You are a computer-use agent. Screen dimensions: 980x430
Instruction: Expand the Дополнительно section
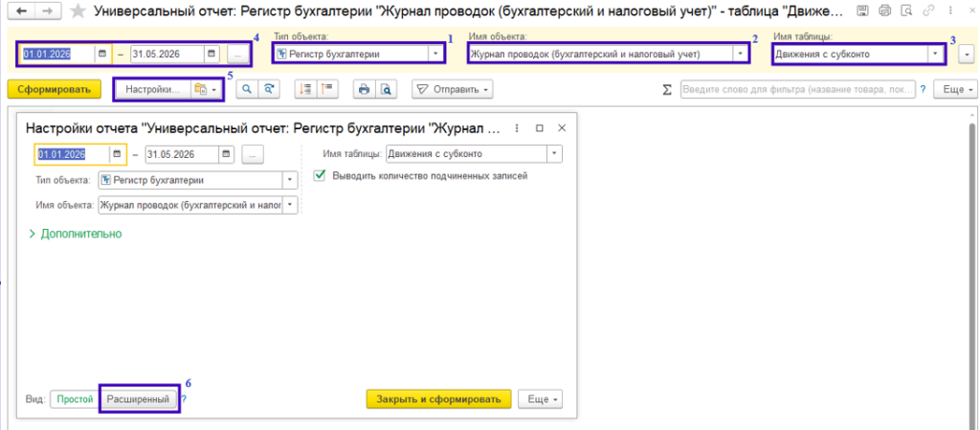(x=76, y=234)
